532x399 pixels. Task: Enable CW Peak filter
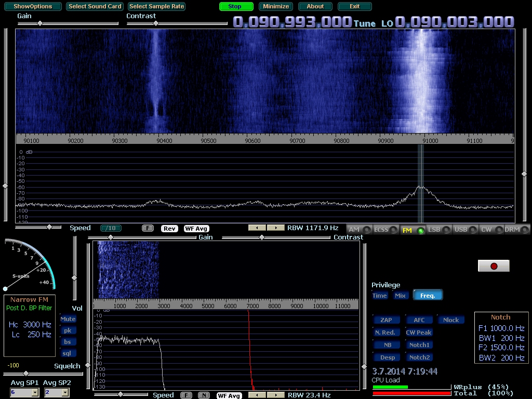click(x=419, y=332)
